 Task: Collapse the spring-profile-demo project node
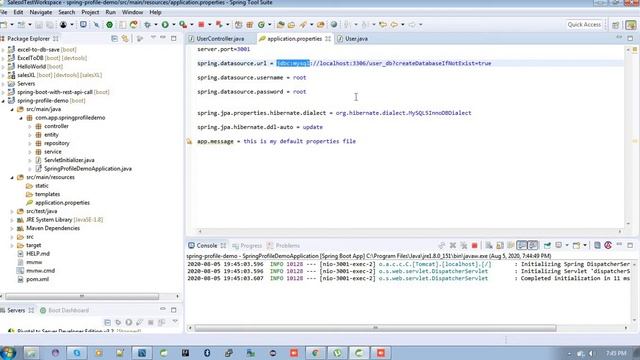3,100
